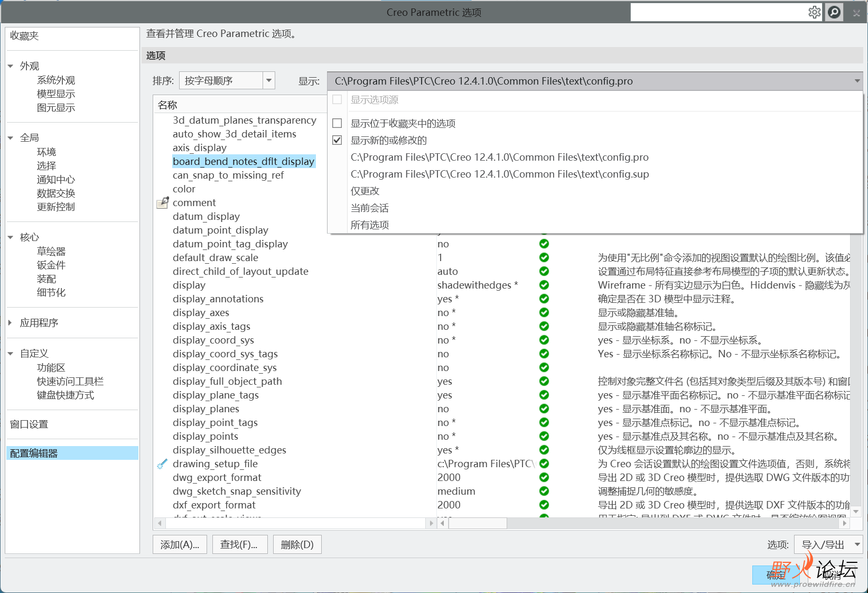Screen dimensions: 868x593
Task: Open 数据交换 settings page
Action: click(56, 193)
